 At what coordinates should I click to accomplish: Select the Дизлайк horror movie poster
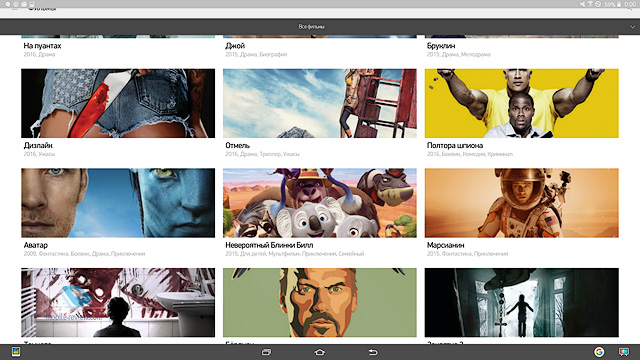tap(118, 103)
